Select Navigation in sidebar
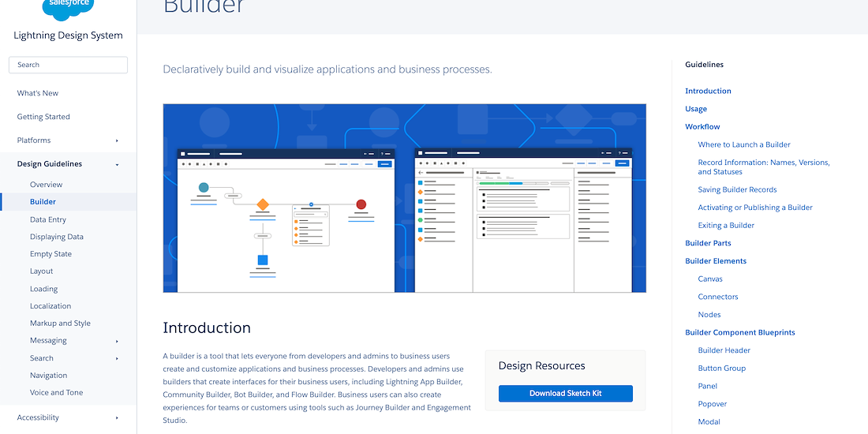Screen dimensions: 868x434 tap(48, 376)
